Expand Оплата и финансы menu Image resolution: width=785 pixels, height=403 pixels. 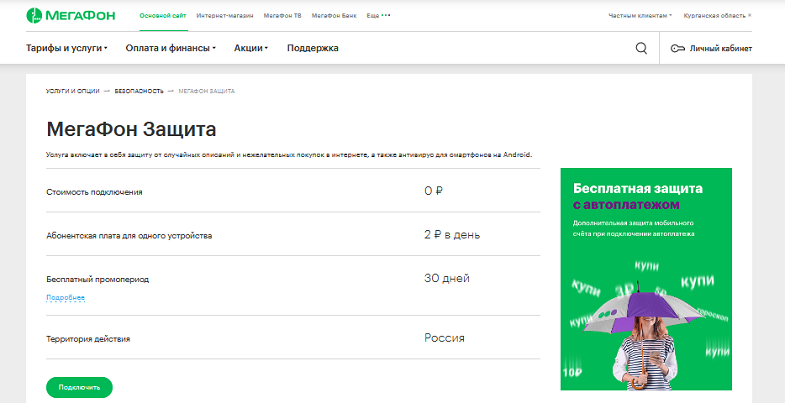click(171, 48)
